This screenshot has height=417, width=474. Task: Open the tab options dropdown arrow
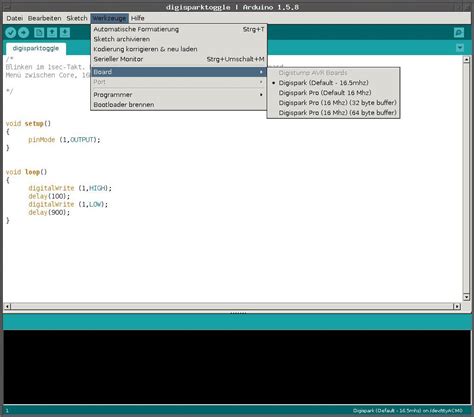click(x=460, y=48)
